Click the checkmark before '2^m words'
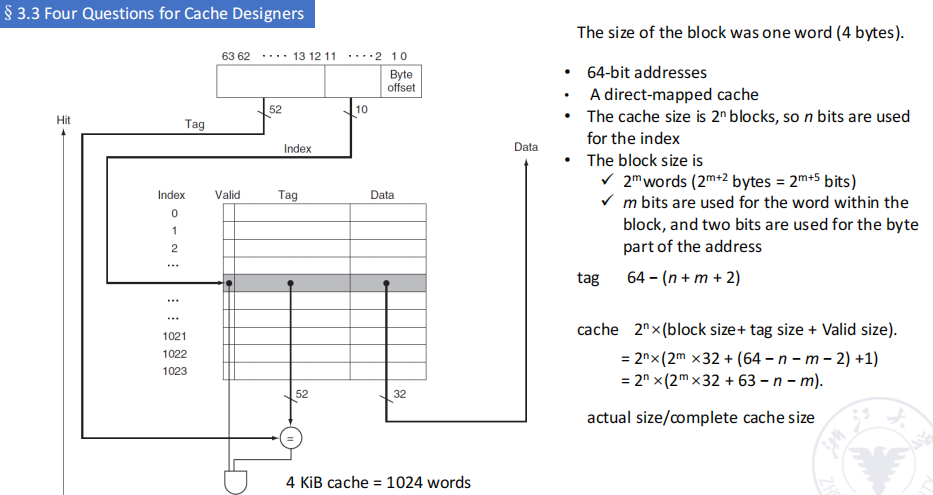Viewport: 933px width, 495px height. (608, 181)
